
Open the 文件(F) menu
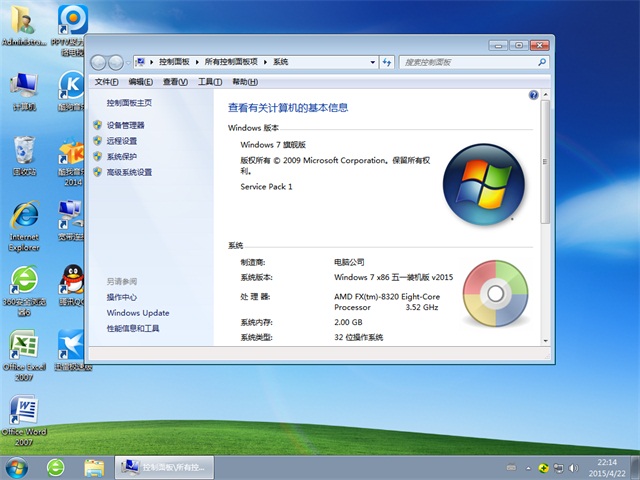[106, 82]
